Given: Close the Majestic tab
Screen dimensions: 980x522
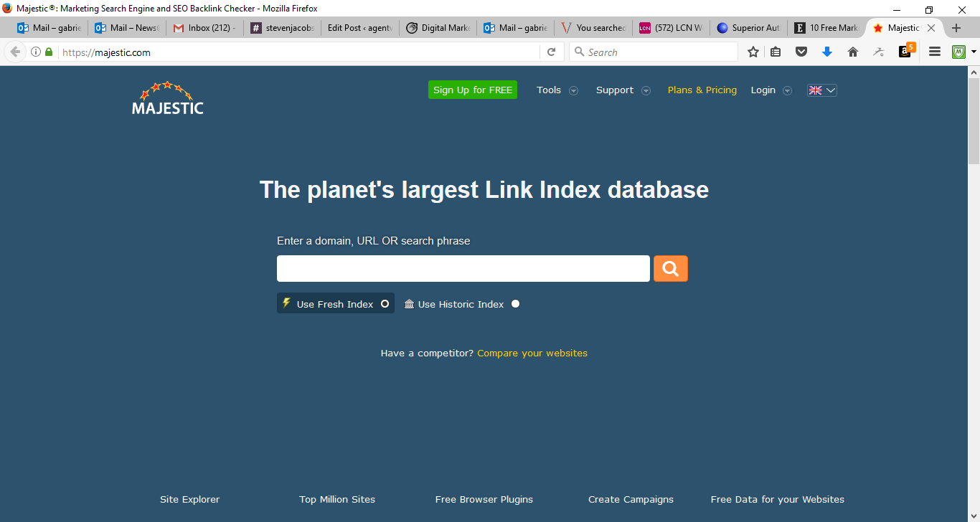Looking at the screenshot, I should pos(931,28).
